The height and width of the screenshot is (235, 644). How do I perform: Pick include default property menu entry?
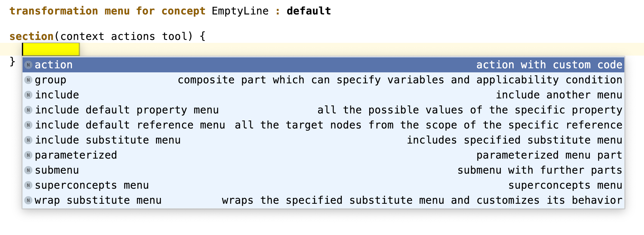click(x=127, y=110)
